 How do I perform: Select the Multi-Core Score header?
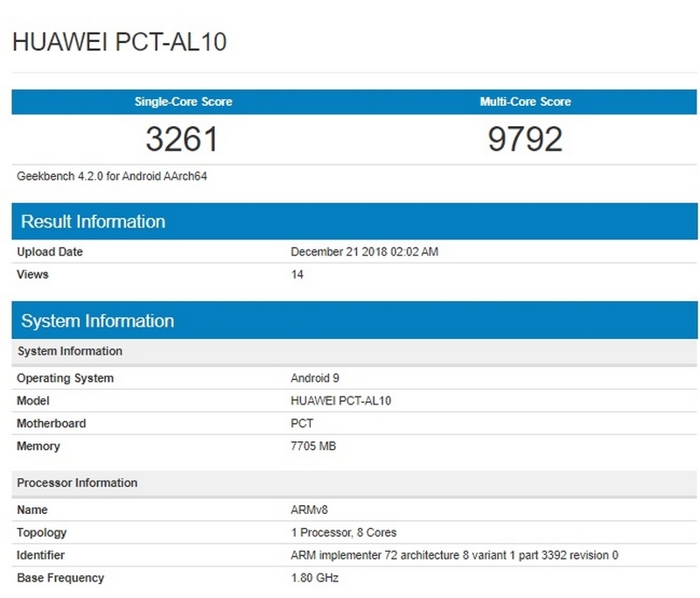click(x=526, y=102)
